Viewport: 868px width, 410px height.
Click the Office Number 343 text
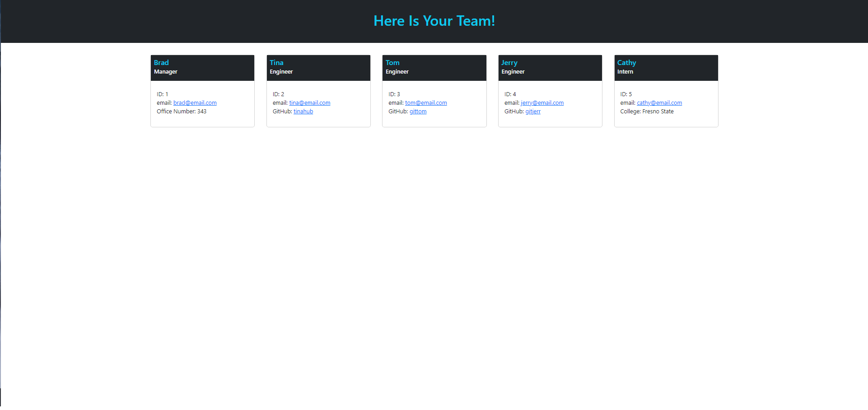point(181,111)
